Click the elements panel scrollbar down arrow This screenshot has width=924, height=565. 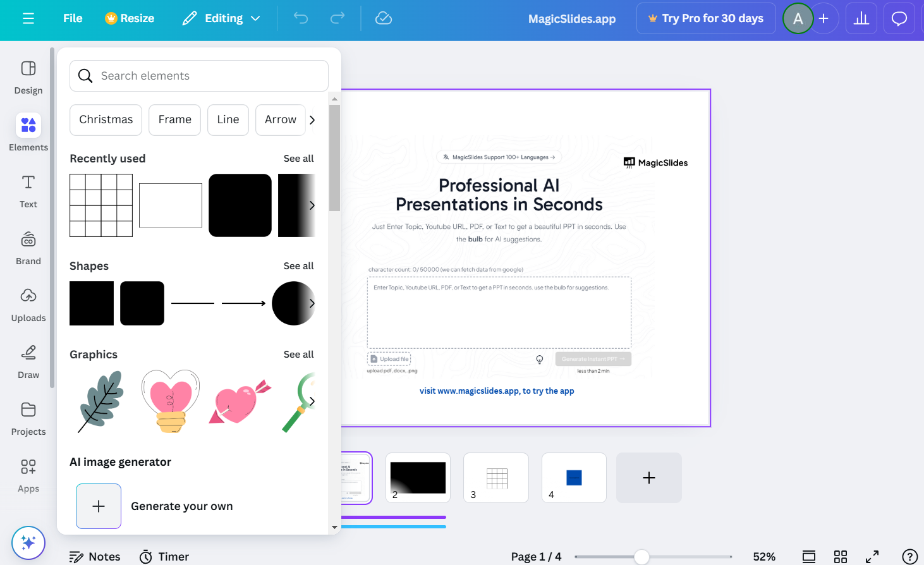point(334,527)
